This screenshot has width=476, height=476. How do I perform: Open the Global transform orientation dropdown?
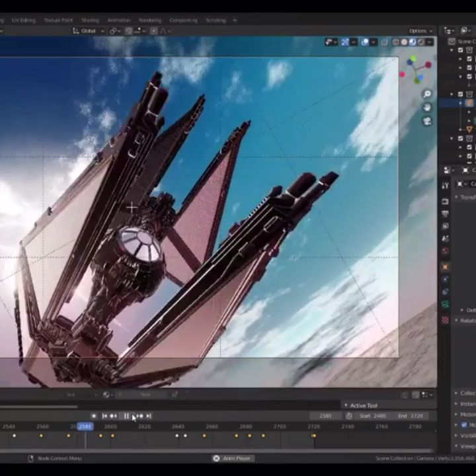[89, 31]
